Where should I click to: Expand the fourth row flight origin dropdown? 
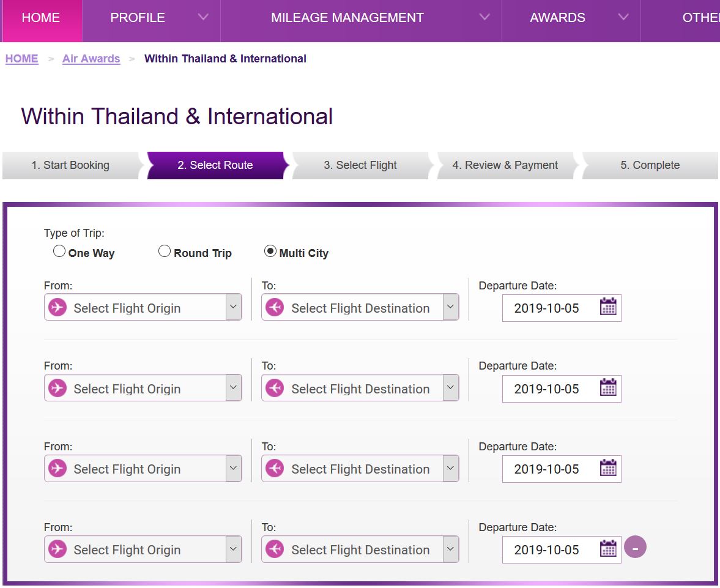pos(233,549)
